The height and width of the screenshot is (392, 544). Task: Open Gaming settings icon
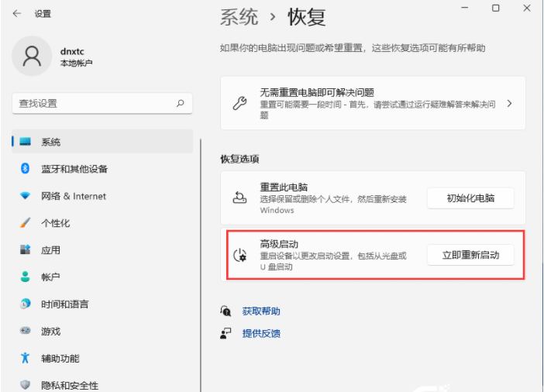(x=25, y=332)
